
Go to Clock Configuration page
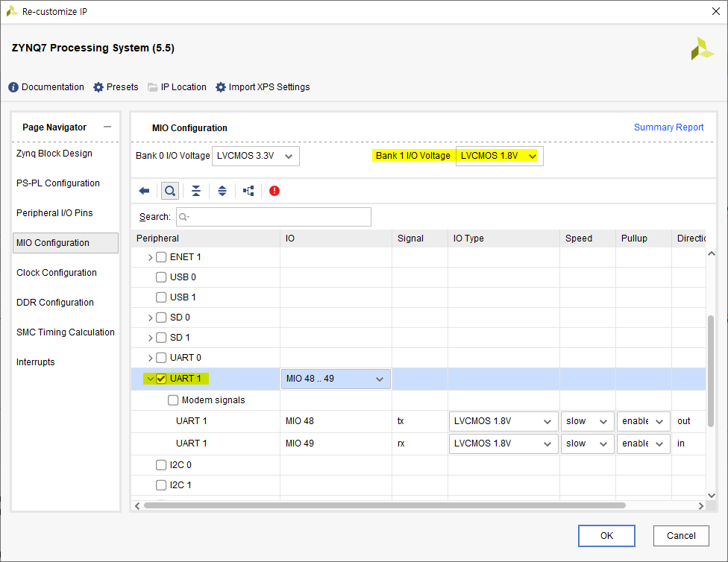57,273
